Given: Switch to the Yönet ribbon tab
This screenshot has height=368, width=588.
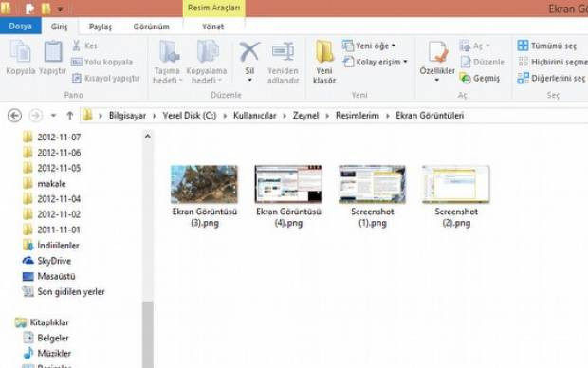Looking at the screenshot, I should pos(213,27).
